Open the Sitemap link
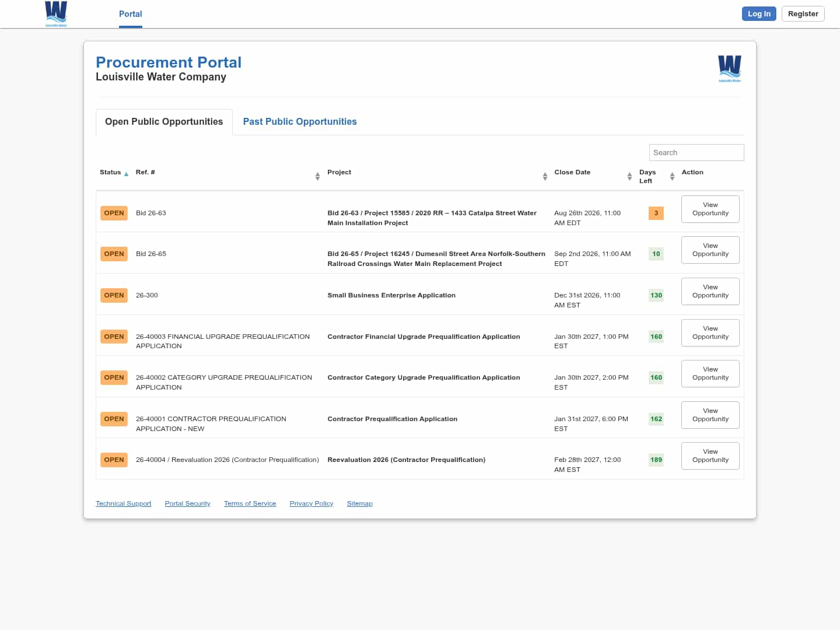The image size is (840, 630). point(359,503)
